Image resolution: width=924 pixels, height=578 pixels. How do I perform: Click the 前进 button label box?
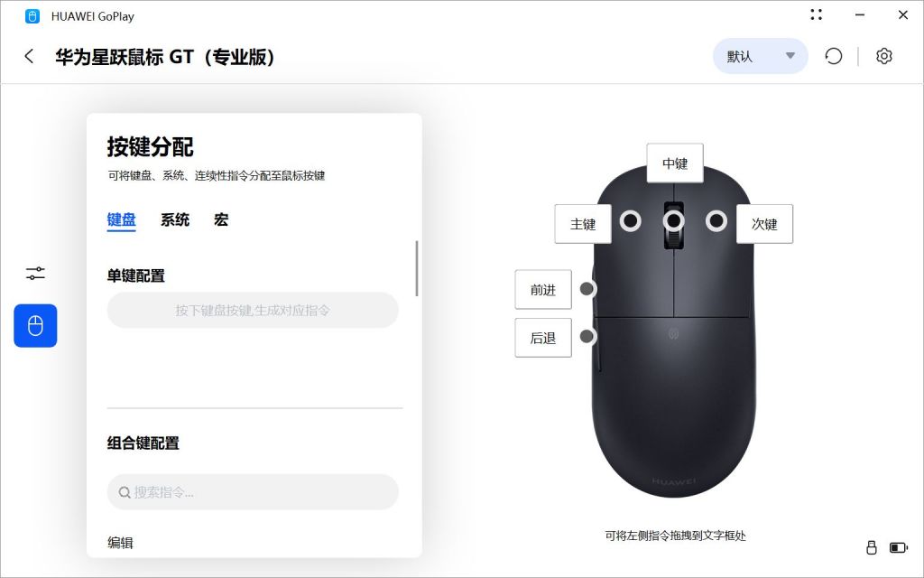click(543, 290)
